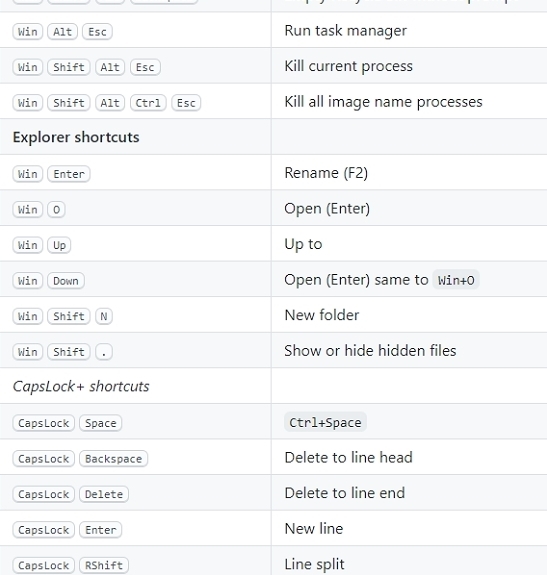Click the period key badge for hidden files
Viewport: 547px width, 575px height.
pos(104,352)
